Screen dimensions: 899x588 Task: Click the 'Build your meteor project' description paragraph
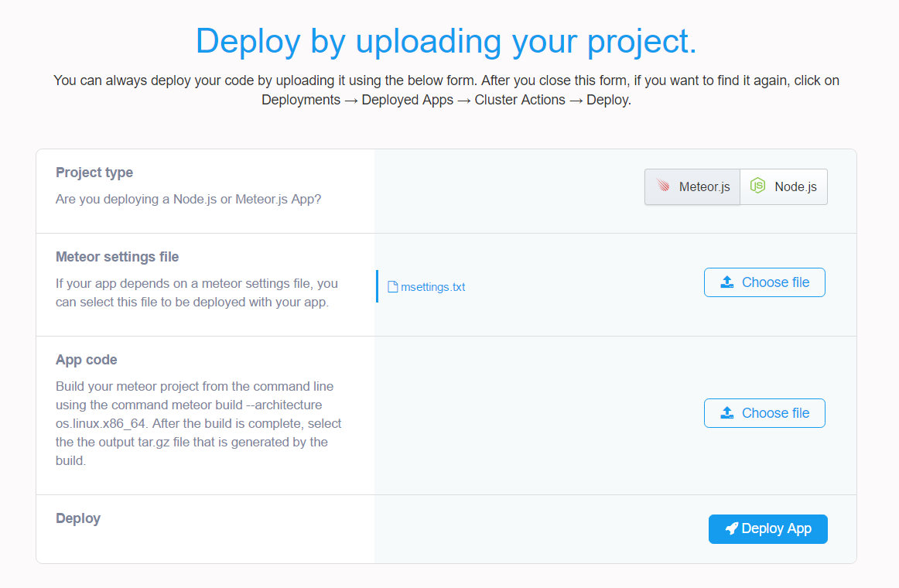click(198, 423)
